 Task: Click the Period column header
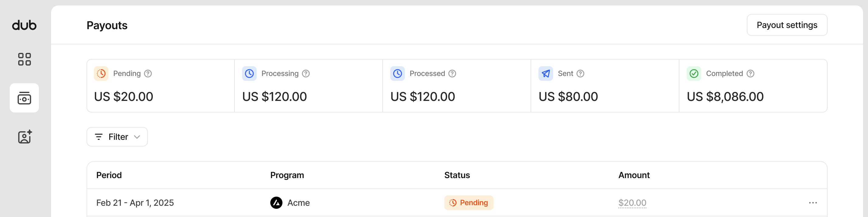(x=109, y=175)
